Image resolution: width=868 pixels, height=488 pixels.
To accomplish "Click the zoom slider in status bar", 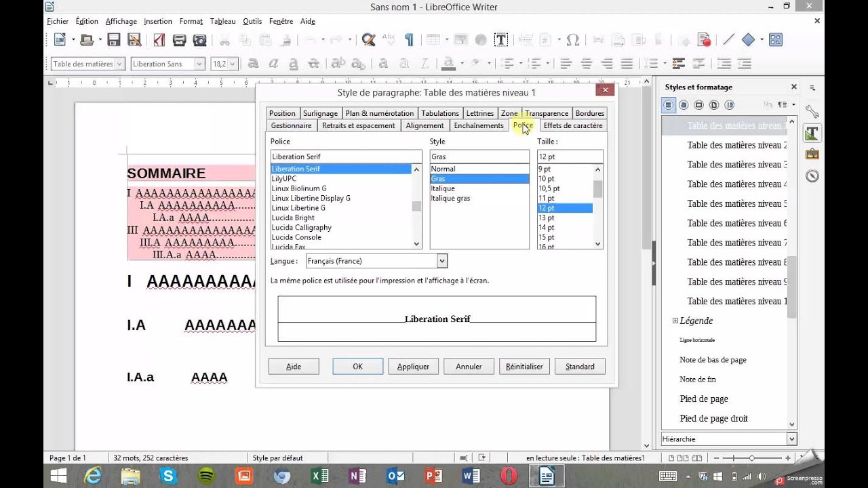I will coord(751,458).
